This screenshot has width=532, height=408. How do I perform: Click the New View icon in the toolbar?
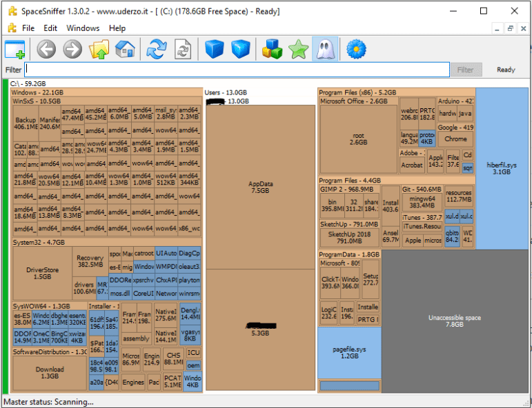pyautogui.click(x=15, y=49)
